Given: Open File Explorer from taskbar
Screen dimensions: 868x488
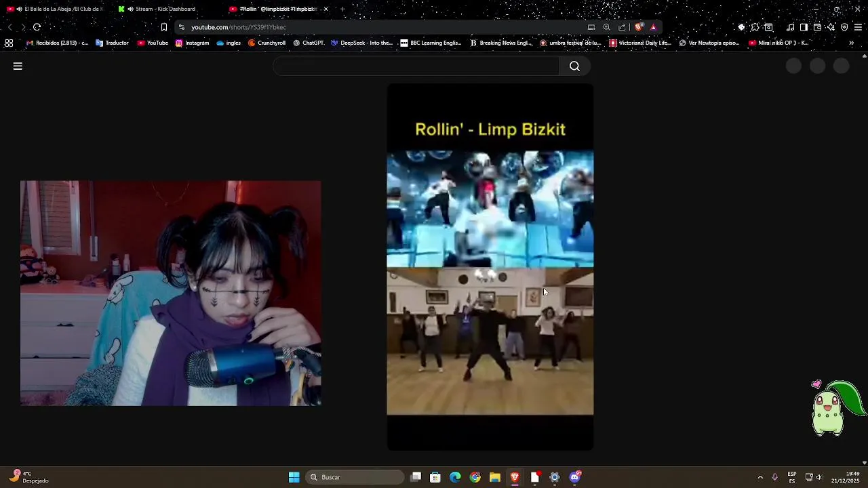Looking at the screenshot, I should pos(495,477).
